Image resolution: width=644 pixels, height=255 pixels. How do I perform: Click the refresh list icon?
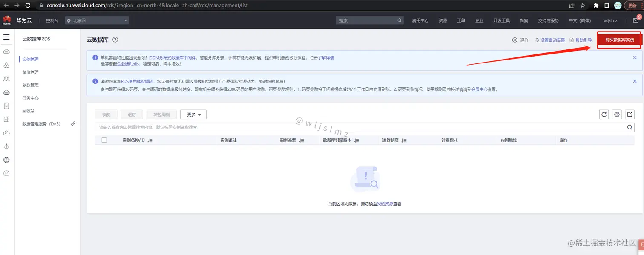point(604,114)
